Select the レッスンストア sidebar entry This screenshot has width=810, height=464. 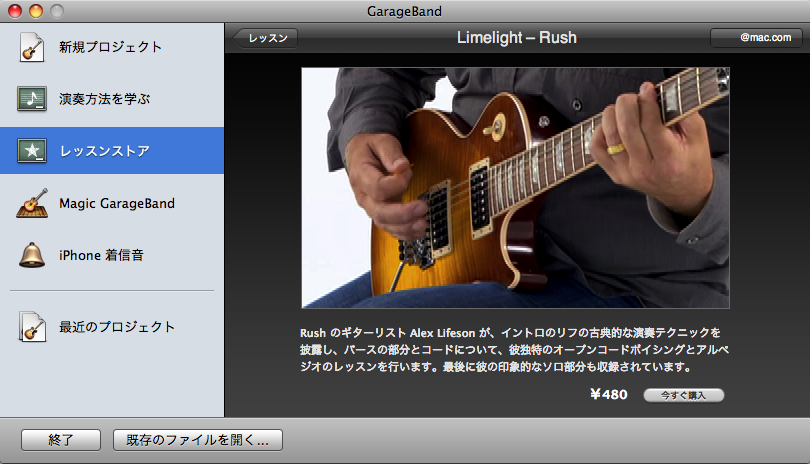coord(112,150)
